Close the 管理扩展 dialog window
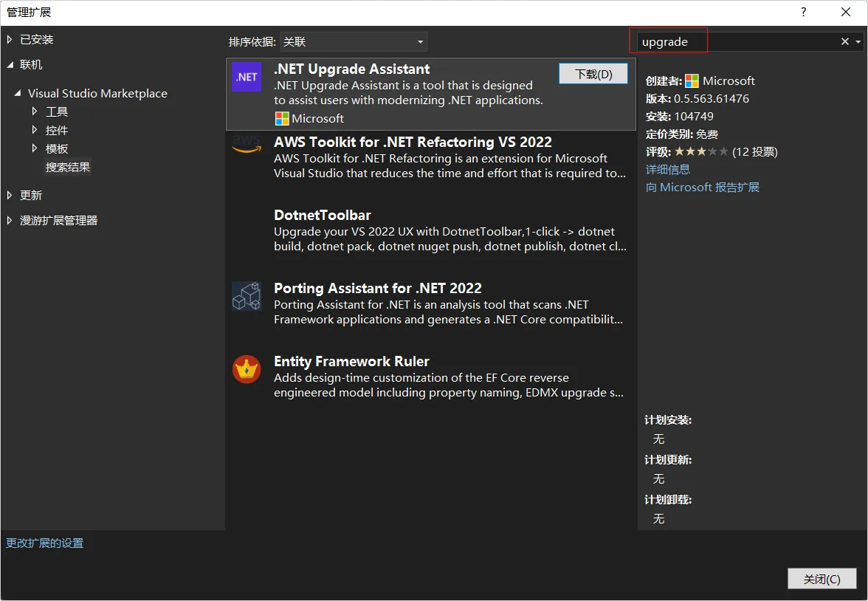This screenshot has height=601, width=868. 845,12
